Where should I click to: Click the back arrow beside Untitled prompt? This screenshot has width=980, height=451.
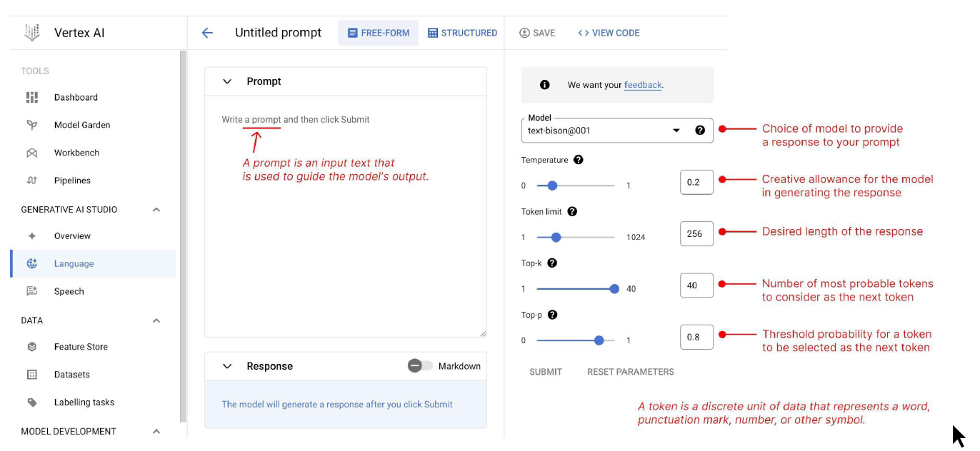click(x=207, y=33)
